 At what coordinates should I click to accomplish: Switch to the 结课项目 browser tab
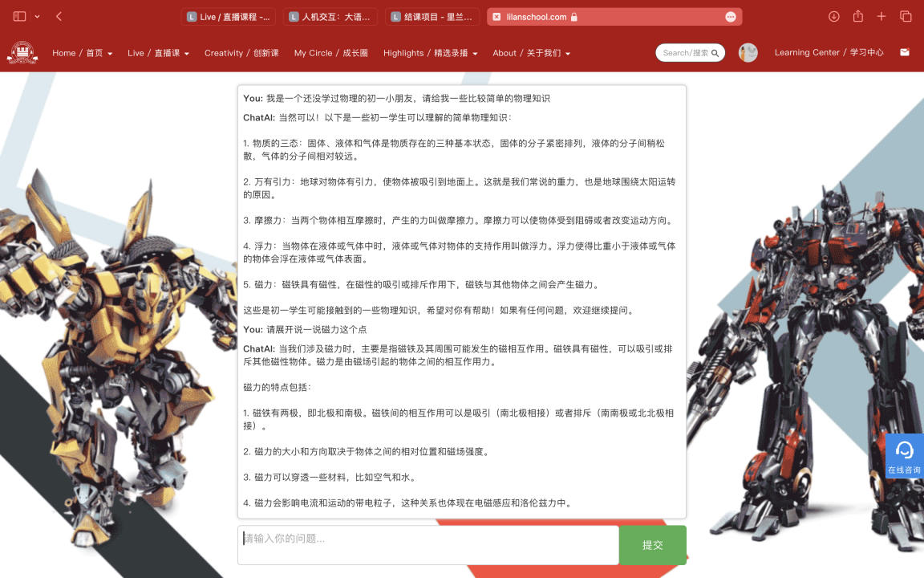[x=432, y=17]
